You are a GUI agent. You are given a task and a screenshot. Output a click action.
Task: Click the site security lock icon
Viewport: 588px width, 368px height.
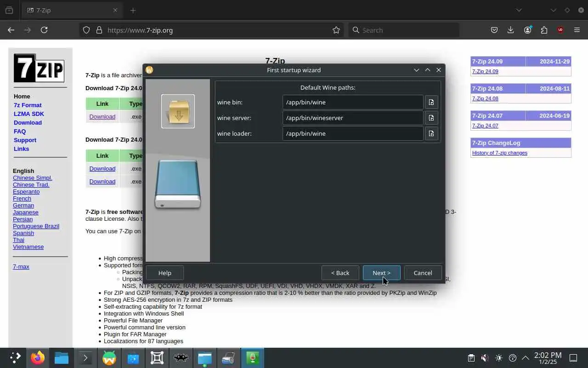[99, 30]
